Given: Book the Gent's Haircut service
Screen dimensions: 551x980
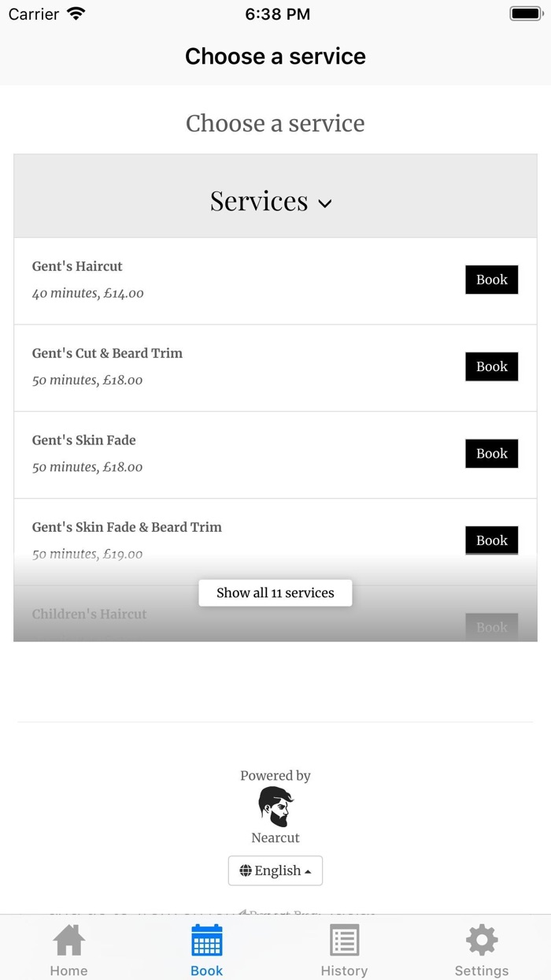Looking at the screenshot, I should (492, 280).
